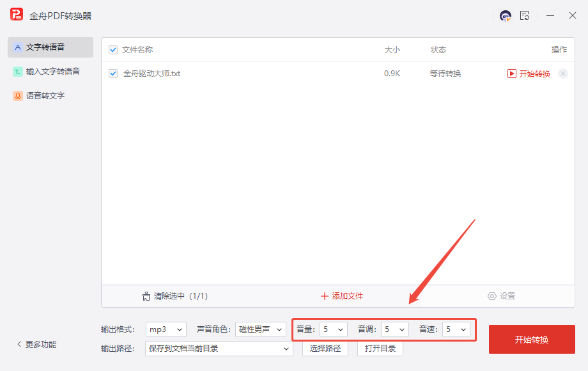Click the 选择路径 button

325,349
